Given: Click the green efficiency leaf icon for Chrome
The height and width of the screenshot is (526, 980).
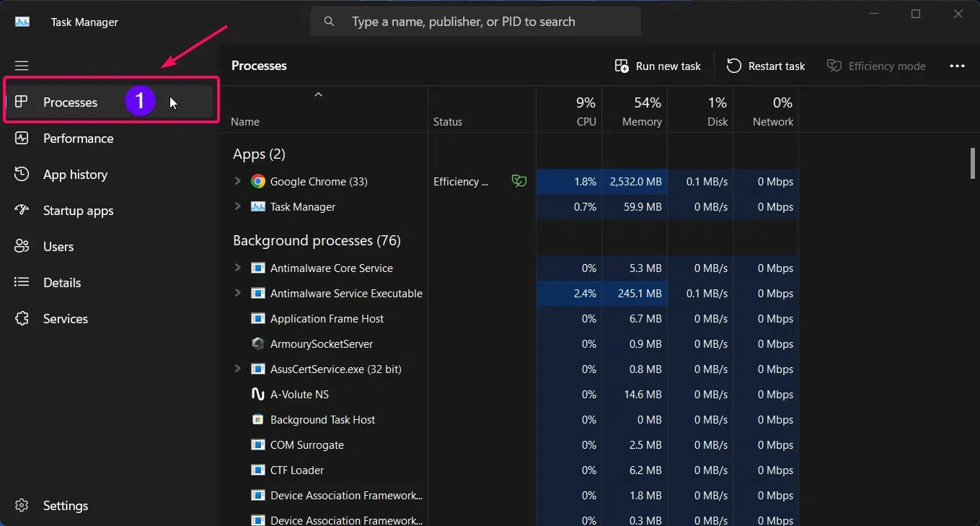Looking at the screenshot, I should click(x=519, y=181).
